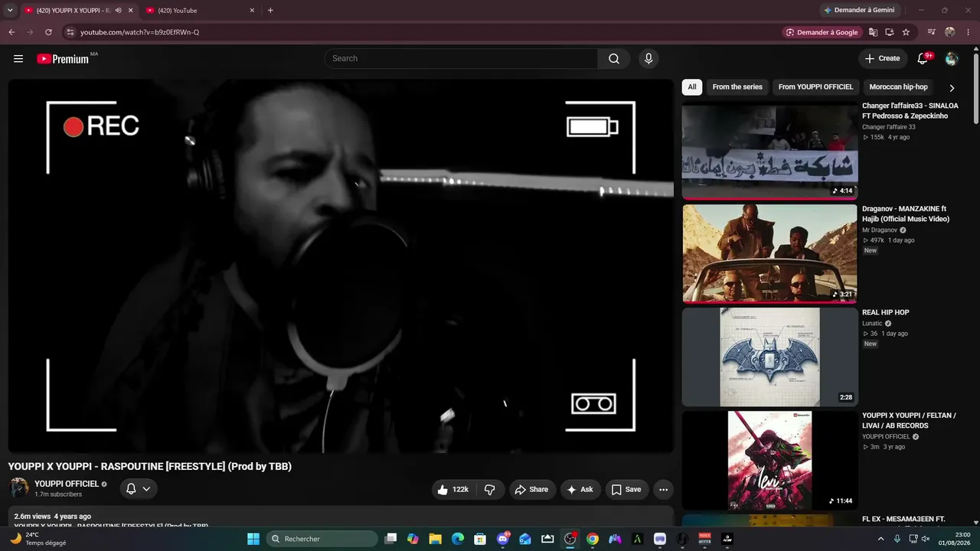
Task: Open File Explorer from the taskbar
Action: coord(435,539)
